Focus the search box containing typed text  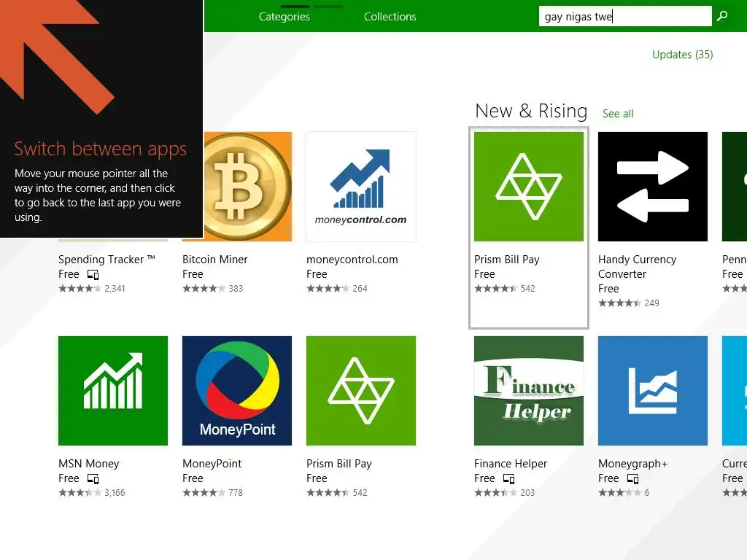pos(625,17)
